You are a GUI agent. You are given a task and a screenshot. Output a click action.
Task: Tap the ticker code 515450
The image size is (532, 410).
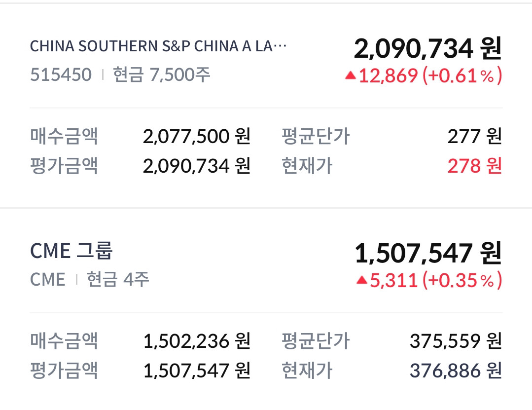tap(61, 75)
